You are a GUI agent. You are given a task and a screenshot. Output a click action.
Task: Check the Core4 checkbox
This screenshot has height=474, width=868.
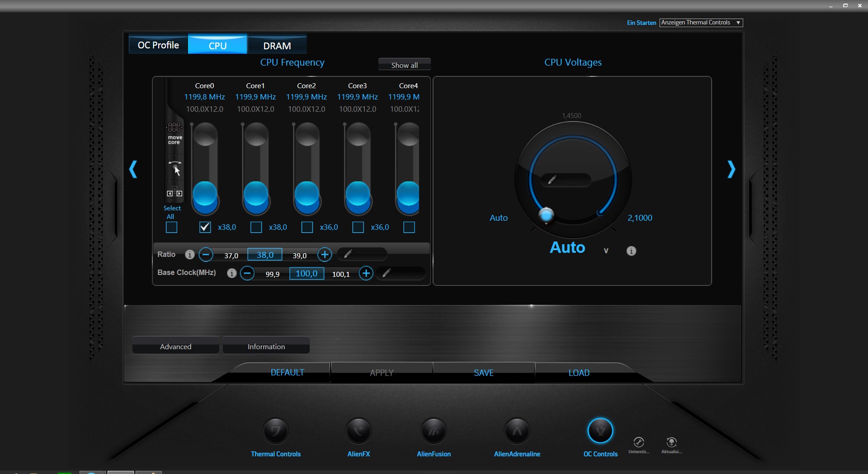click(409, 227)
